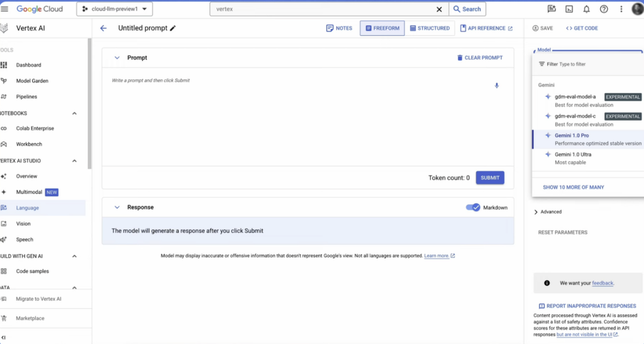Open Migrate to Vertex AI
Screen dimensions: 644x344
[x=38, y=299]
